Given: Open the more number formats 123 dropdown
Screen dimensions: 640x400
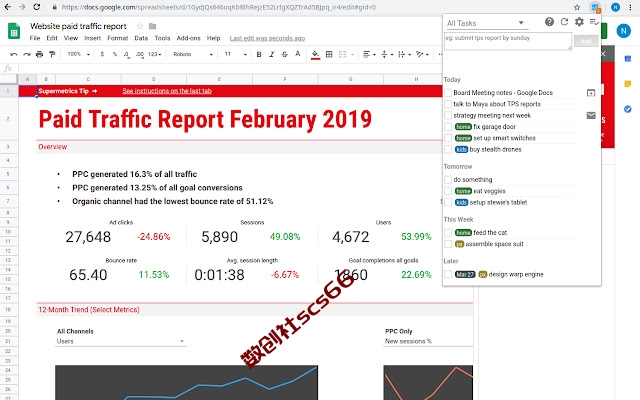Looking at the screenshot, I should (155, 54).
